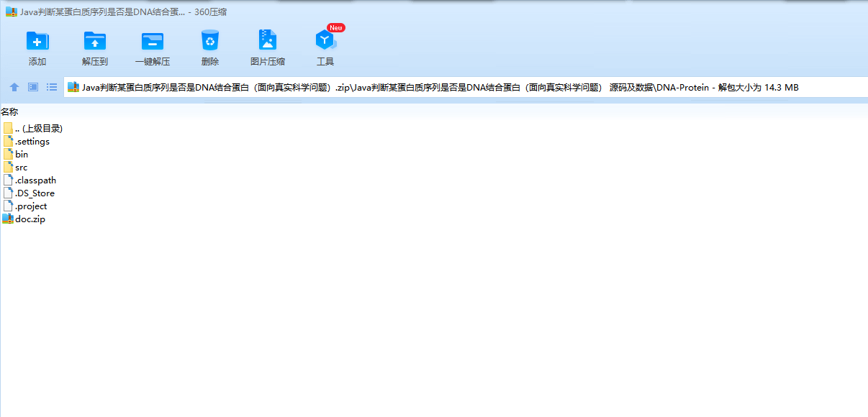Select the "doc.zip" file name
This screenshot has height=417, width=868.
point(30,219)
